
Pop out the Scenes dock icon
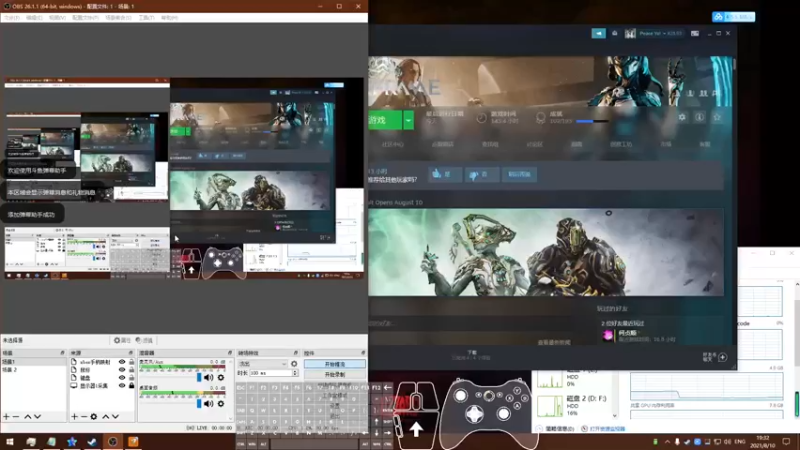(x=63, y=353)
